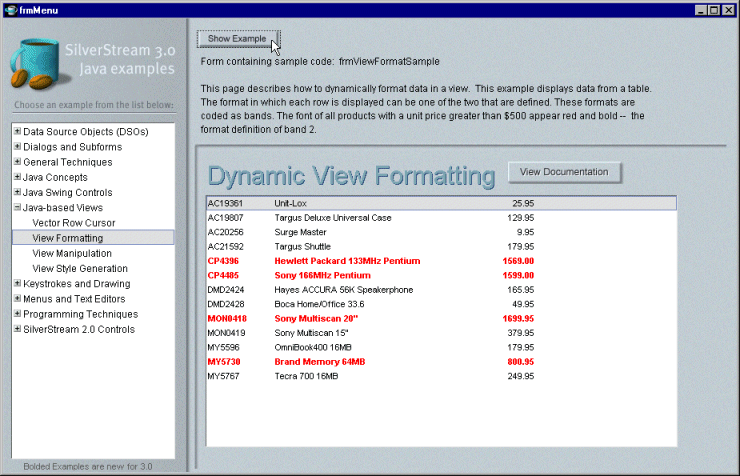This screenshot has height=476, width=740.
Task: Maximize the frmMenu window
Action: [714, 10]
